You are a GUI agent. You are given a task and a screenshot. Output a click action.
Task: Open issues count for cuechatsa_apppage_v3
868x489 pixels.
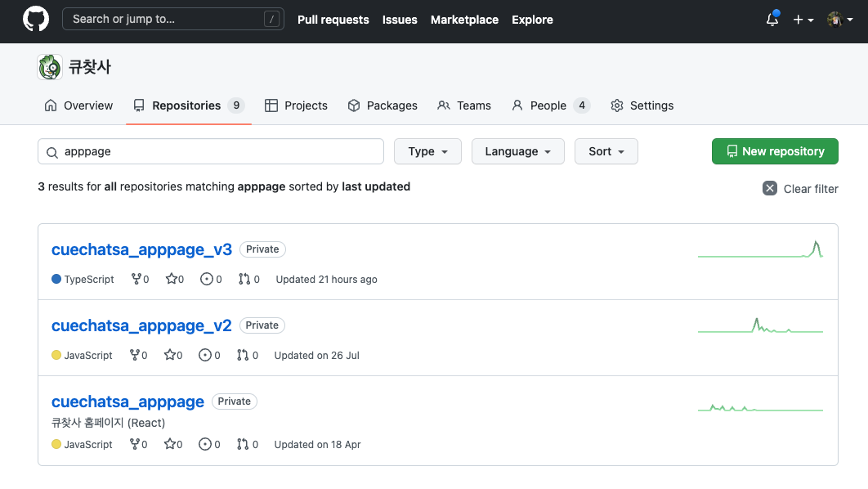point(211,279)
